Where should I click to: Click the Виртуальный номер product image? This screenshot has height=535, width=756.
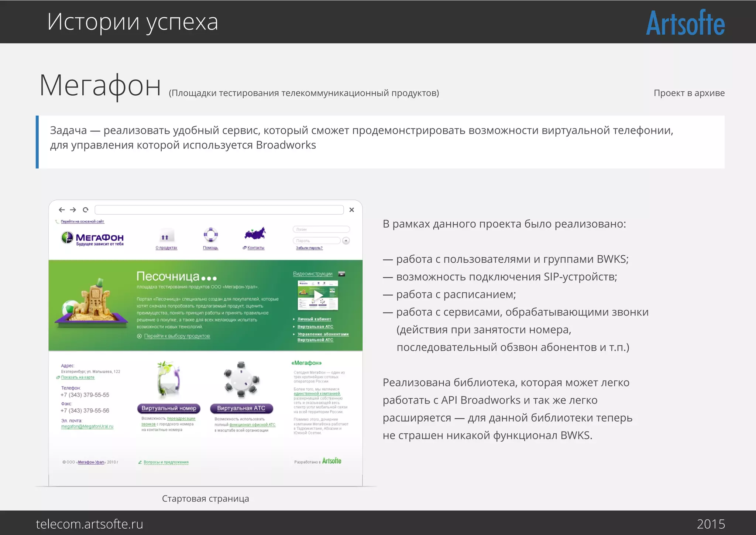[168, 380]
